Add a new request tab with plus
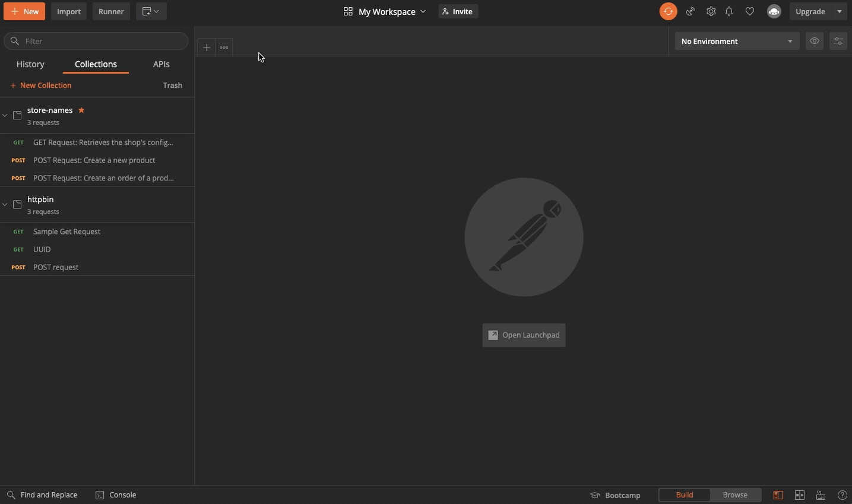Viewport: 852px width, 504px height. [206, 47]
